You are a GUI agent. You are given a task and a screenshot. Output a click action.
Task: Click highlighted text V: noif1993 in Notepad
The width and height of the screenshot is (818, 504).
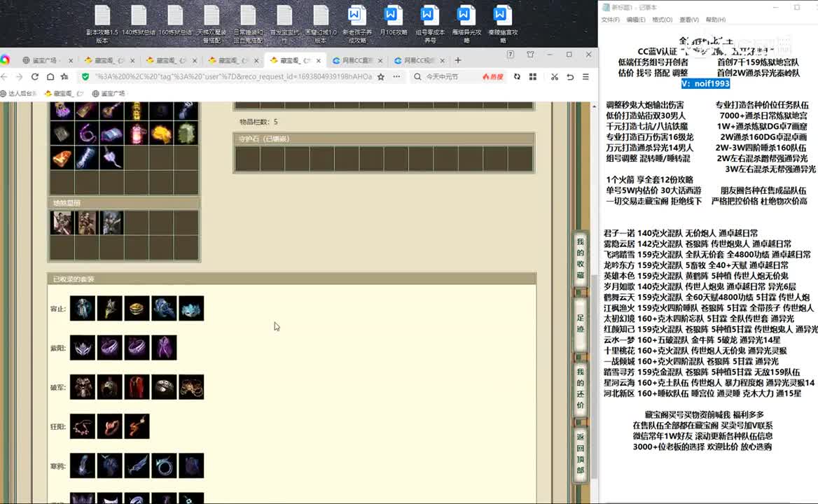click(705, 83)
